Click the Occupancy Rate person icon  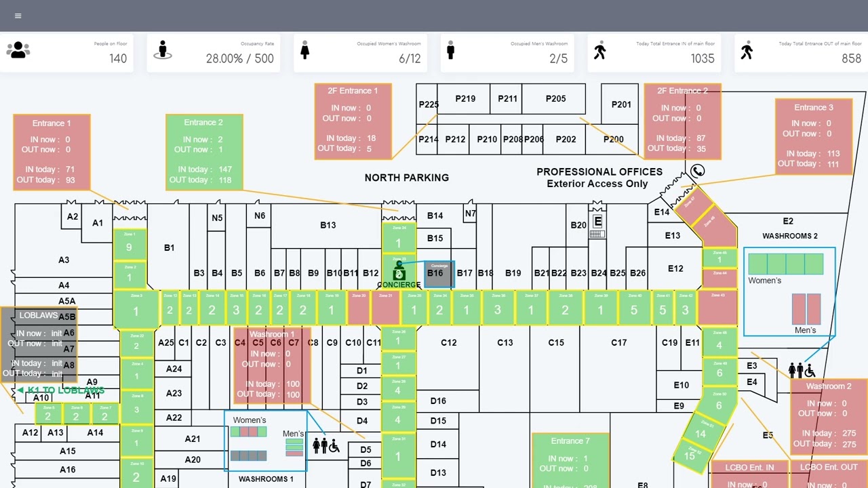tap(162, 49)
